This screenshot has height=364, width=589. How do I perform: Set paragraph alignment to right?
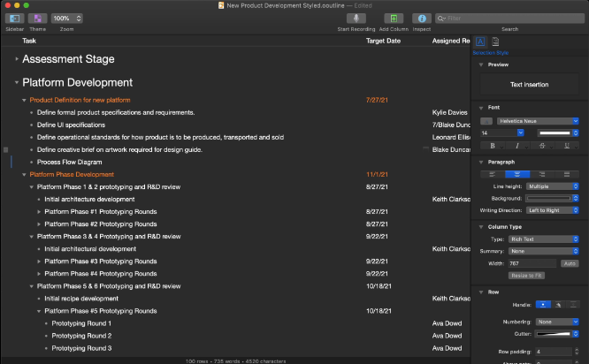(542, 174)
